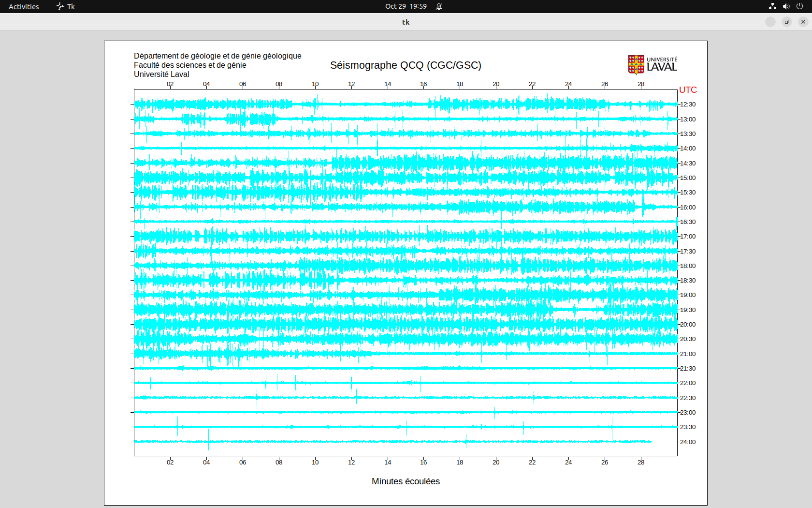Screen dimensions: 812x508
Task: Open the Activities overview
Action: [24, 6]
